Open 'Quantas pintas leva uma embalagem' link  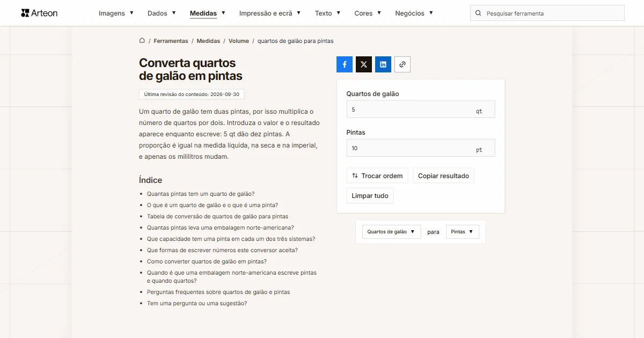[221, 227]
